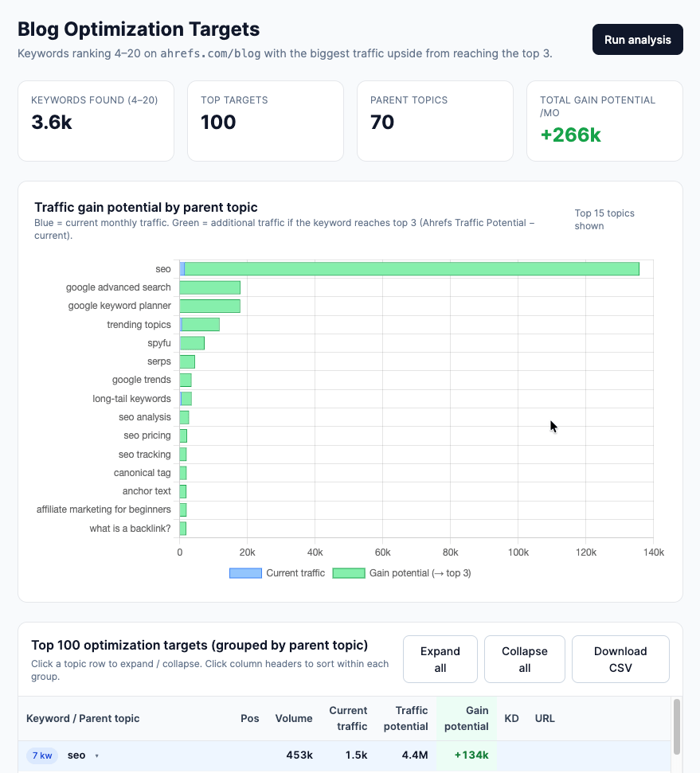700x773 pixels.
Task: Select the Gain potential legend swatch
Action: click(x=348, y=573)
